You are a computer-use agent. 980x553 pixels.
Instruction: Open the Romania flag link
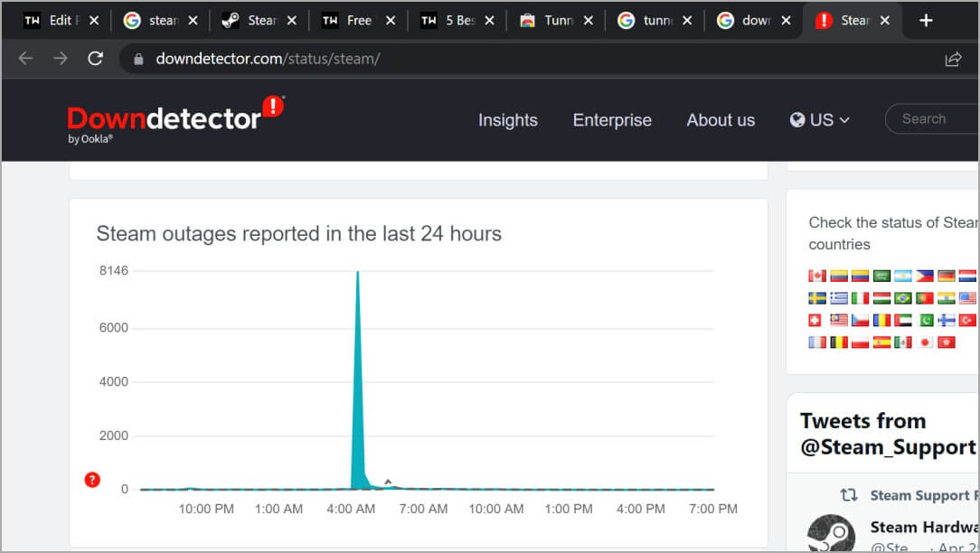[881, 321]
